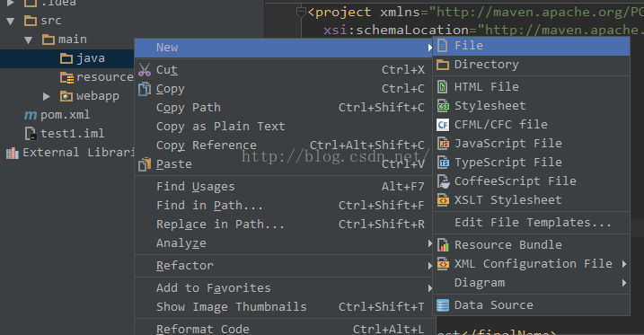Click the XML Configuration File icon
Viewport: 644px width, 335px height.
coord(443,264)
